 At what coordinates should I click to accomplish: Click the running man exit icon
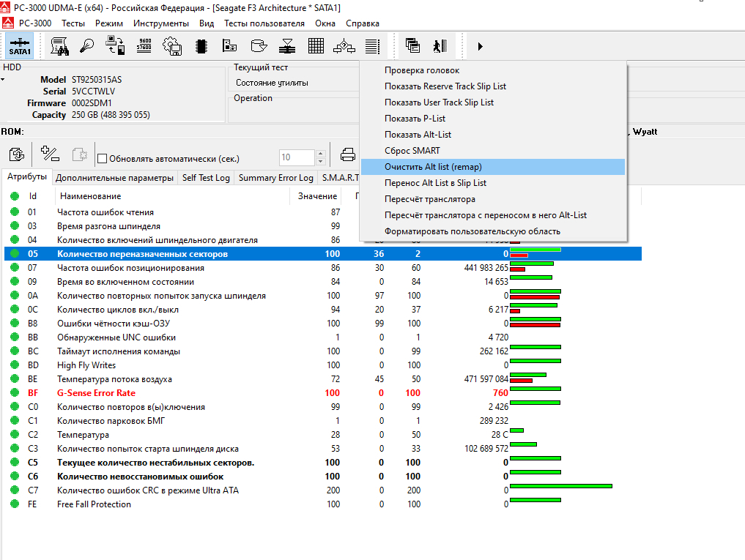[x=440, y=46]
